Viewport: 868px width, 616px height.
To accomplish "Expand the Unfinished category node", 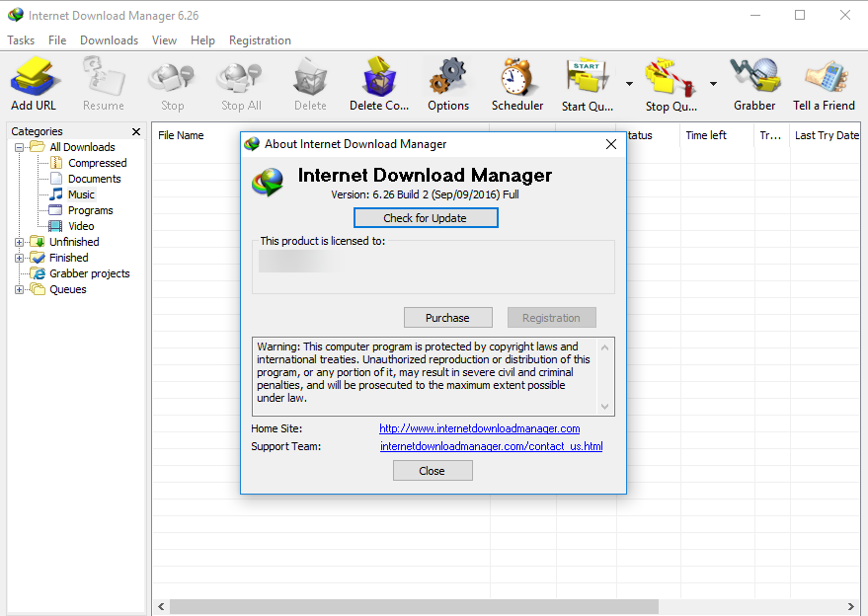I will click(x=19, y=242).
